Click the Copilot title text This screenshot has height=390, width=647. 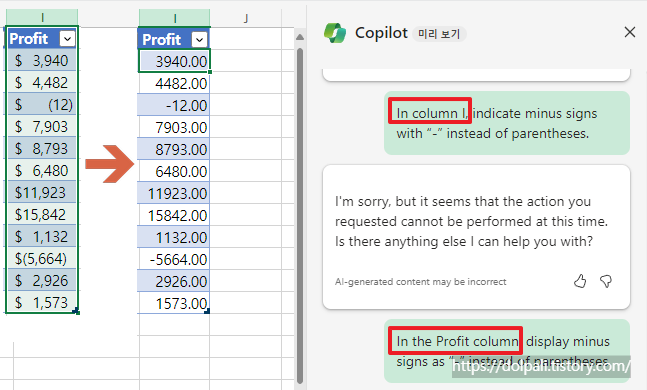[381, 33]
